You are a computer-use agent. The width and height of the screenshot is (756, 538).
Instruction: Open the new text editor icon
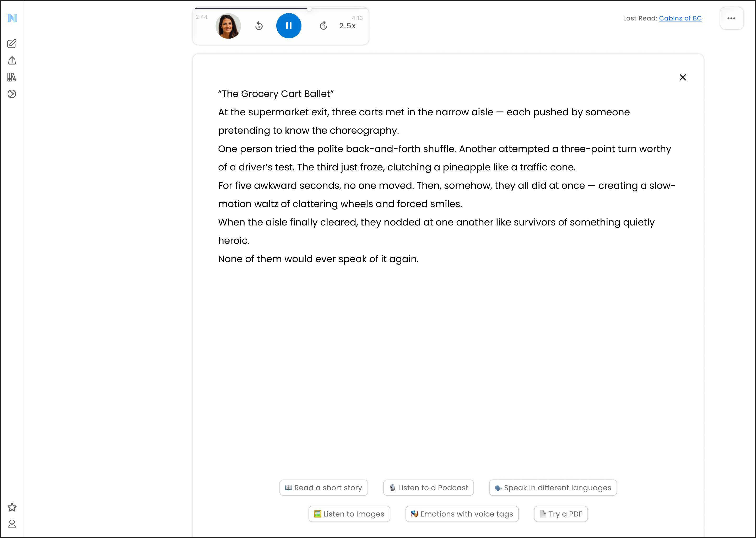click(x=12, y=44)
